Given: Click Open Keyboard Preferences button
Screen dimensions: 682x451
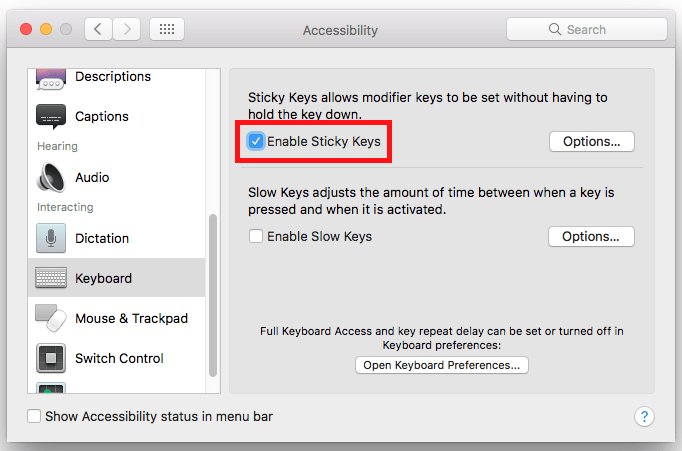Looking at the screenshot, I should (442, 365).
